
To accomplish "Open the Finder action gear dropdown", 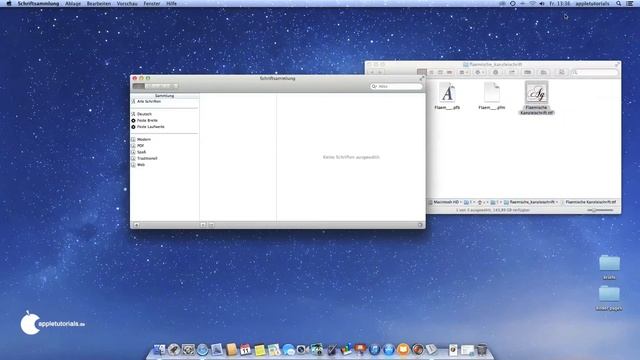I will pyautogui.click(x=479, y=72).
